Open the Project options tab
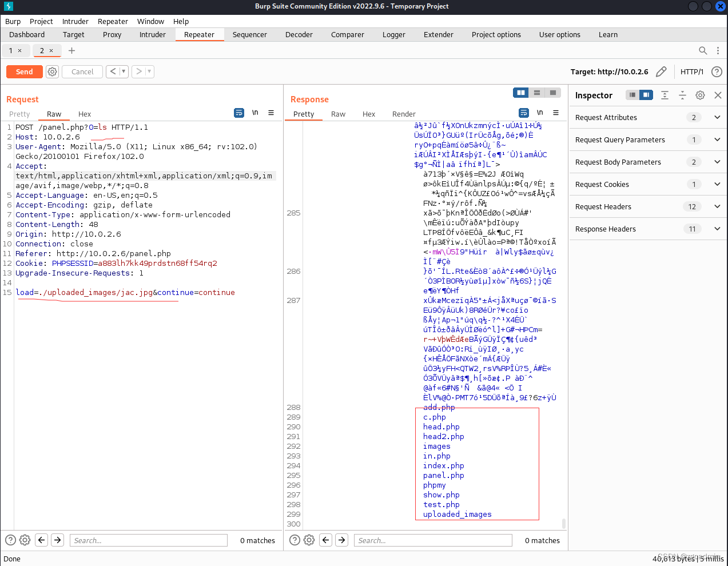Image resolution: width=728 pixels, height=566 pixels. (496, 34)
